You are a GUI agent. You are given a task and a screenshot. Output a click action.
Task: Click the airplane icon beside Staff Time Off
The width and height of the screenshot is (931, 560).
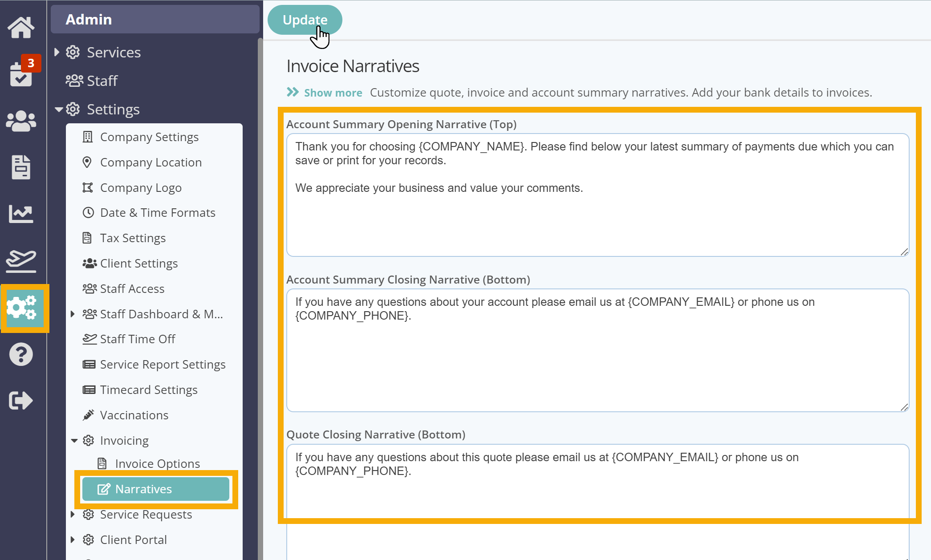[89, 339]
